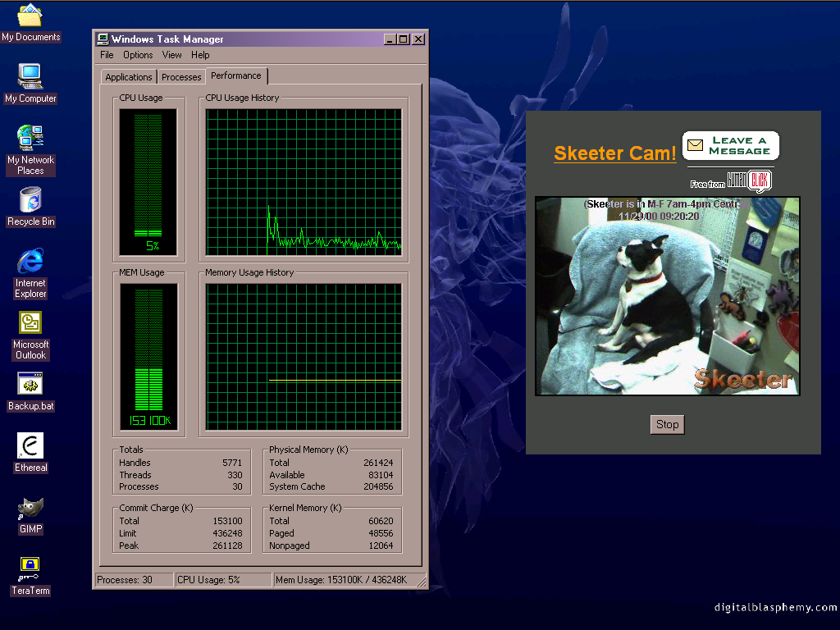The height and width of the screenshot is (630, 840).
Task: Click the Skeeter Cam! link
Action: [615, 153]
